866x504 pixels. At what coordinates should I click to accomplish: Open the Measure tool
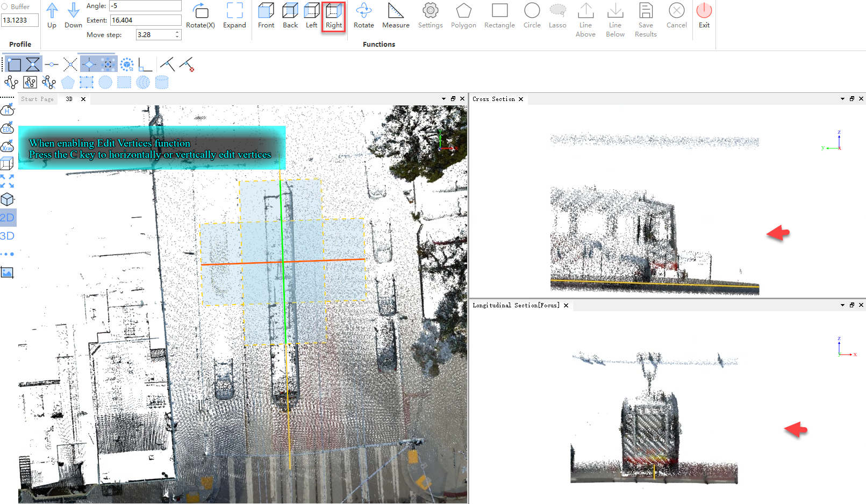(396, 15)
